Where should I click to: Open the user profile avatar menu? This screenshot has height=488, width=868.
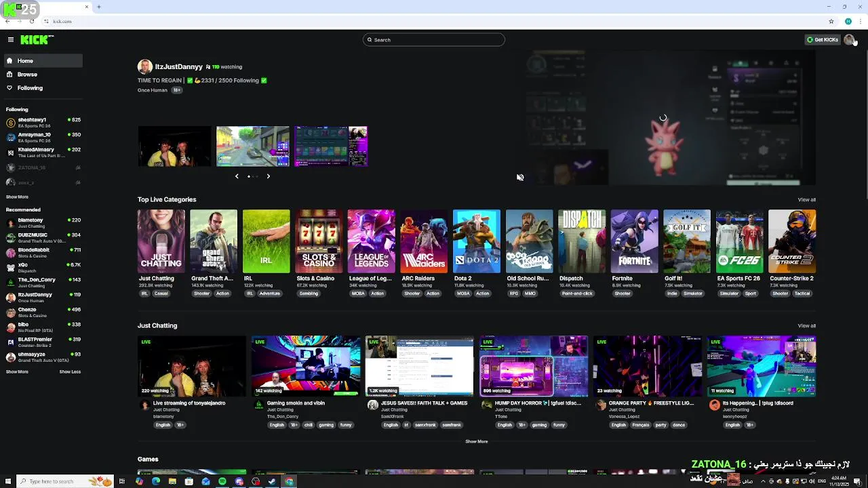(x=849, y=40)
